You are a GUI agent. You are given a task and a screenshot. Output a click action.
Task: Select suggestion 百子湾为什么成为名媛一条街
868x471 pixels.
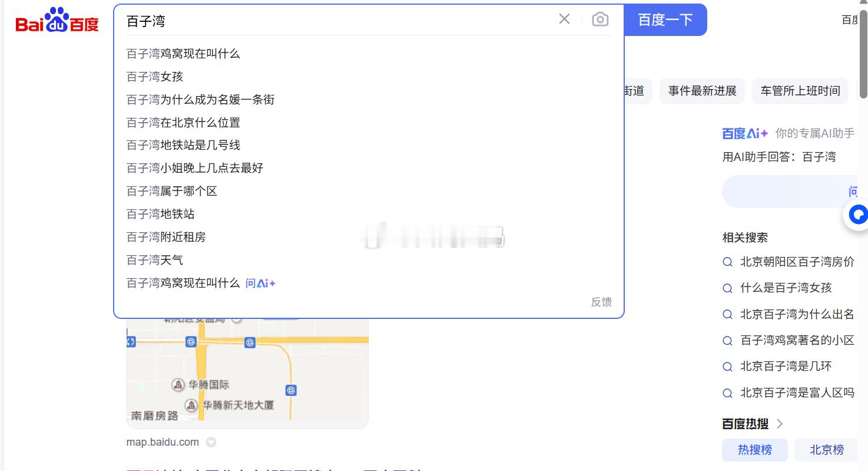click(x=201, y=100)
